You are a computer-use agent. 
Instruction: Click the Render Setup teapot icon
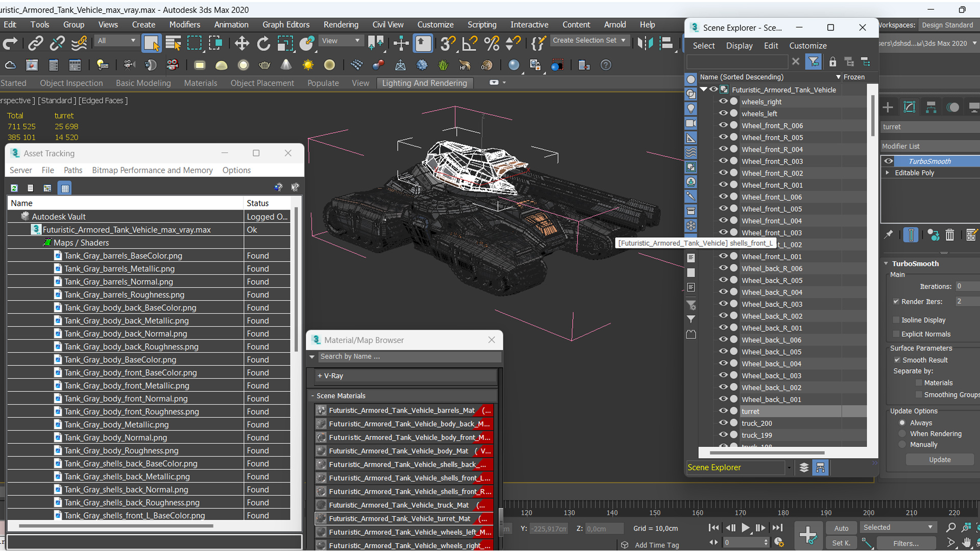point(264,65)
